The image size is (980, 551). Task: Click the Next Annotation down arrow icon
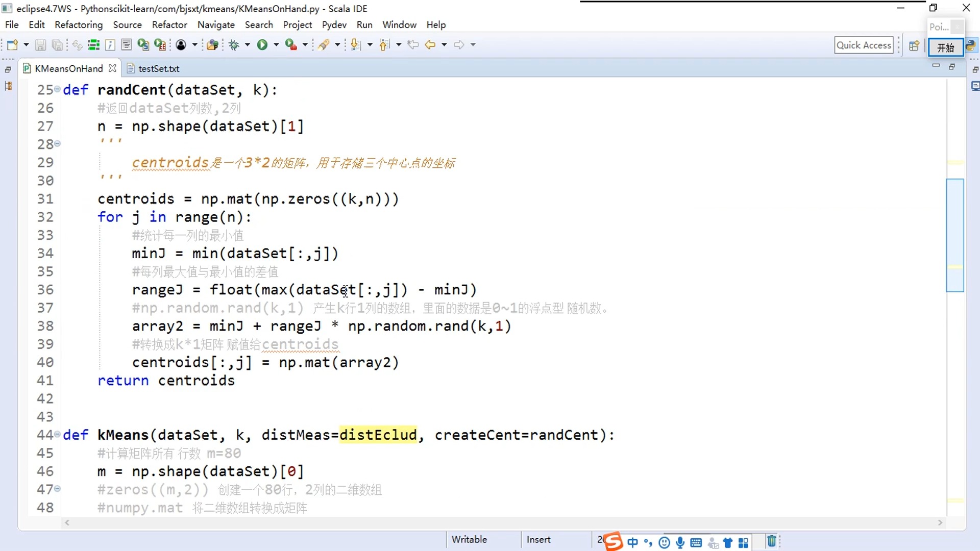(356, 45)
